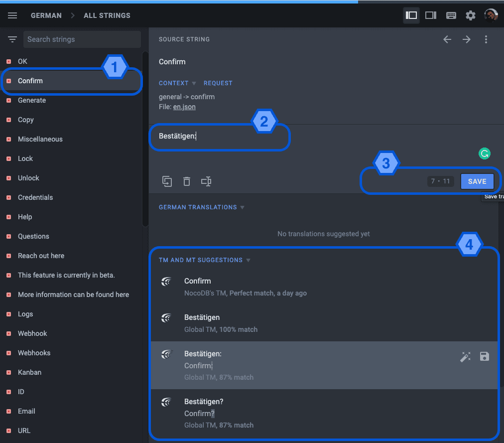Apply the magic wand on the Bestätigen: suggestion
504x443 pixels.
(465, 357)
